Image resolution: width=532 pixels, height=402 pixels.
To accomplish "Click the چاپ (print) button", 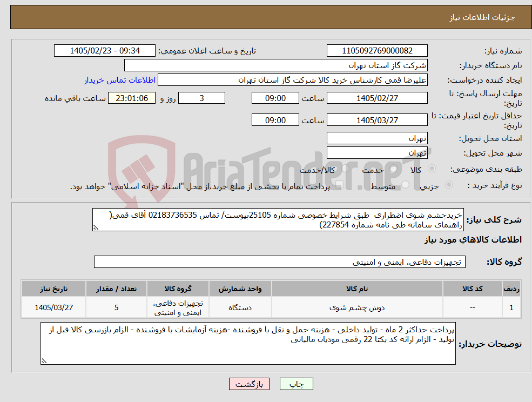I will pyautogui.click(x=296, y=384).
